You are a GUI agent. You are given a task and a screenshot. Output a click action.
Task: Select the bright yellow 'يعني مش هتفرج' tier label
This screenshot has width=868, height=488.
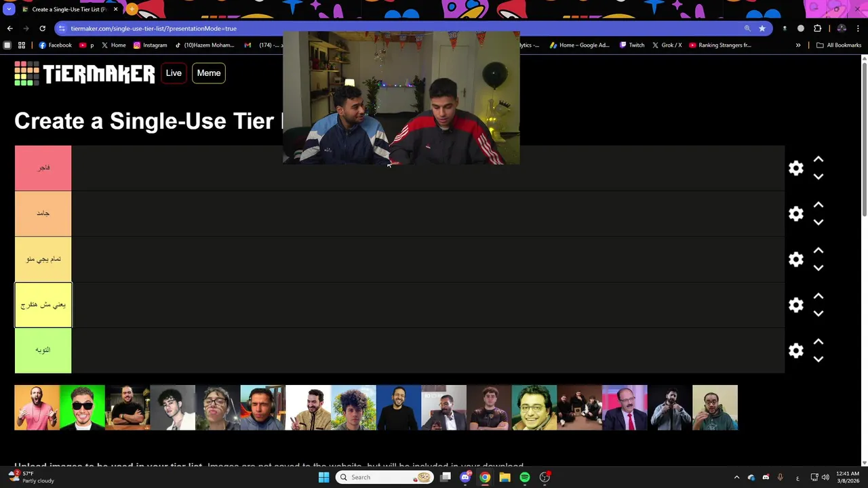[x=43, y=305]
